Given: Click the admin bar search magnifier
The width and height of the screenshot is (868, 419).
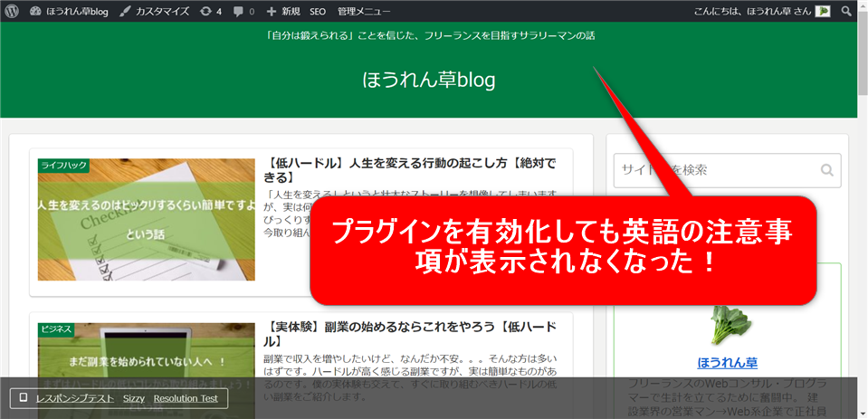Looking at the screenshot, I should (846, 11).
